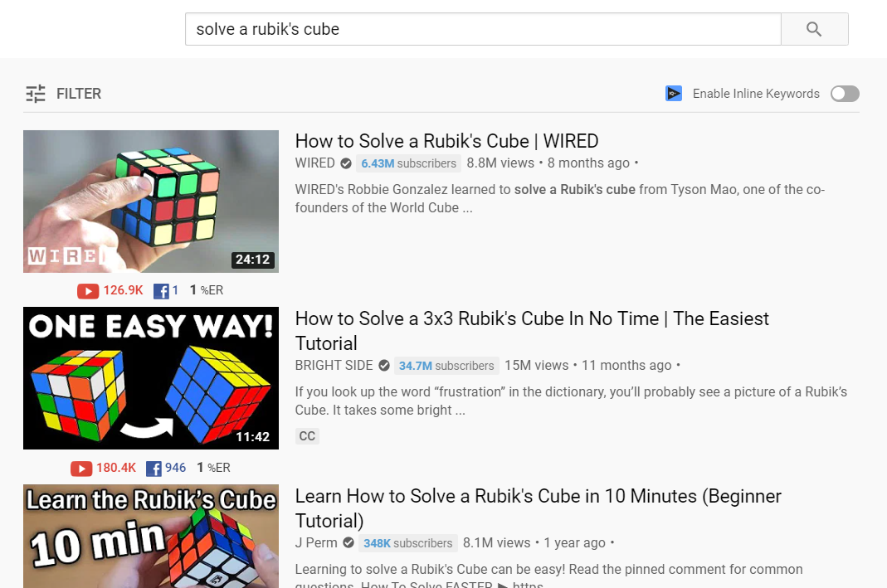
Task: Click the 34.7M subscribers badge
Action: click(x=446, y=366)
